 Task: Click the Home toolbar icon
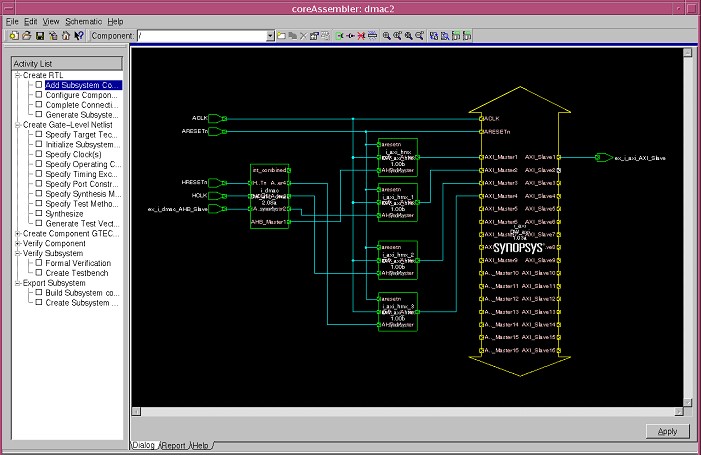click(65, 36)
